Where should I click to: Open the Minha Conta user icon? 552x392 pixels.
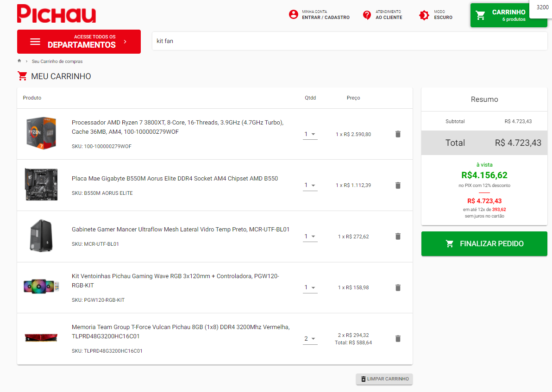[x=293, y=14]
